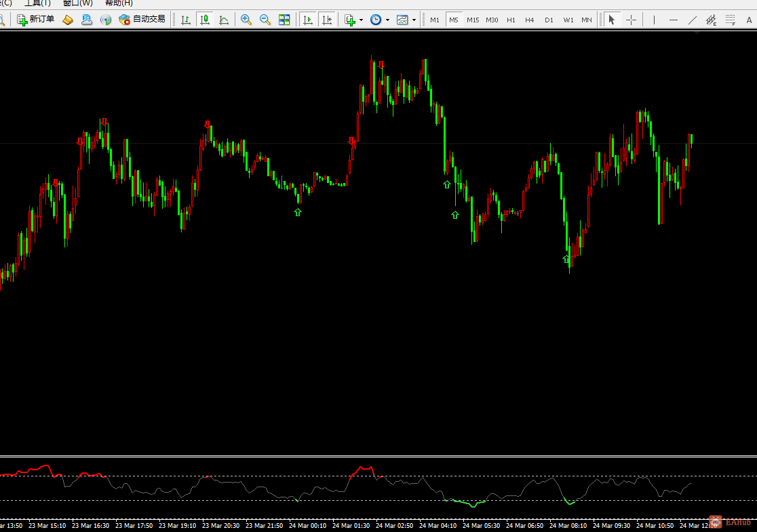Zoom out of the chart
Image resolution: width=757 pixels, height=532 pixels.
tap(265, 20)
